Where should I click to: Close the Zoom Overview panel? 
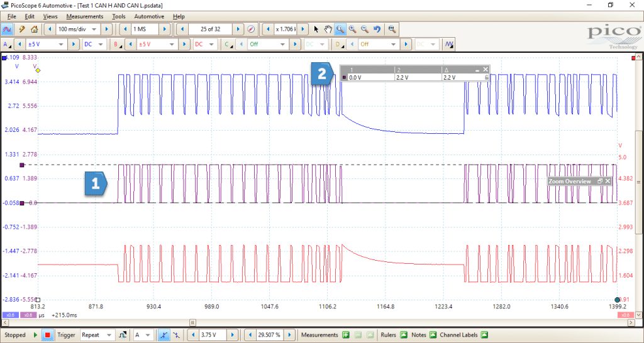point(608,181)
